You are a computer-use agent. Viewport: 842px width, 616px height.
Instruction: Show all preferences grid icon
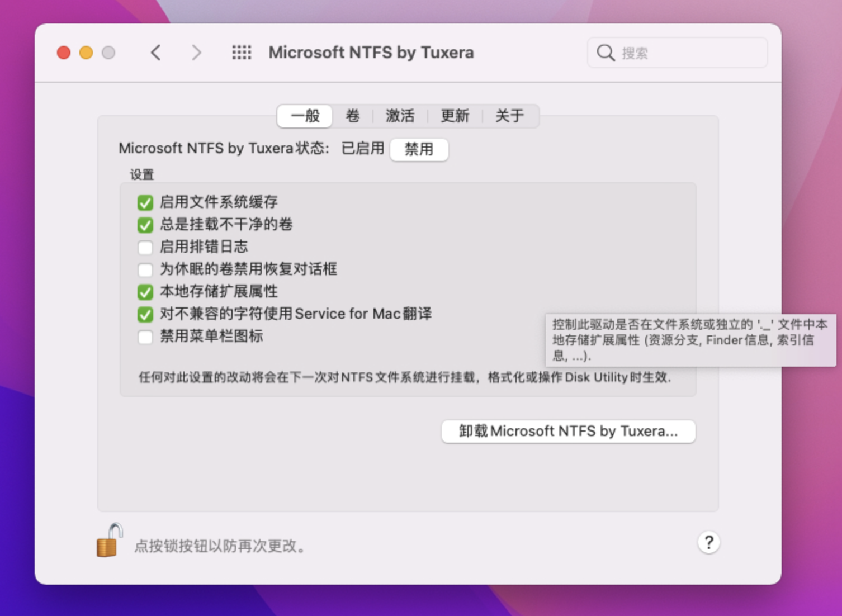(242, 53)
